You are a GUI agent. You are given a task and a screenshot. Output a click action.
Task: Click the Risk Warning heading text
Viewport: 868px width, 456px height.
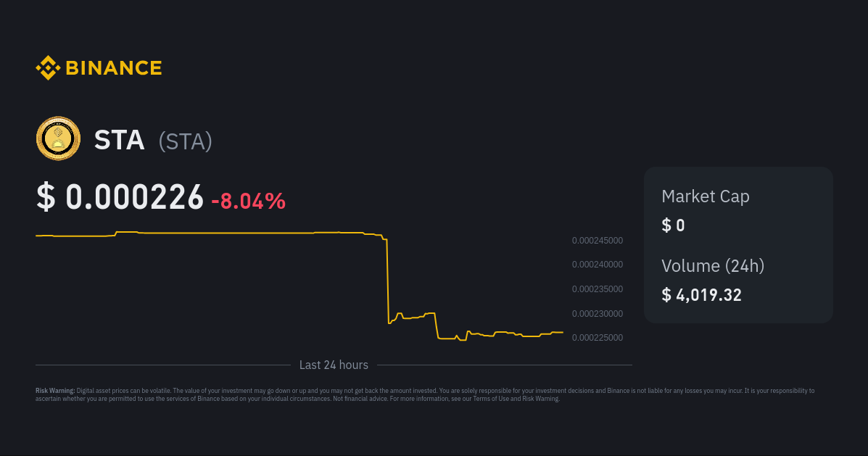coord(55,391)
